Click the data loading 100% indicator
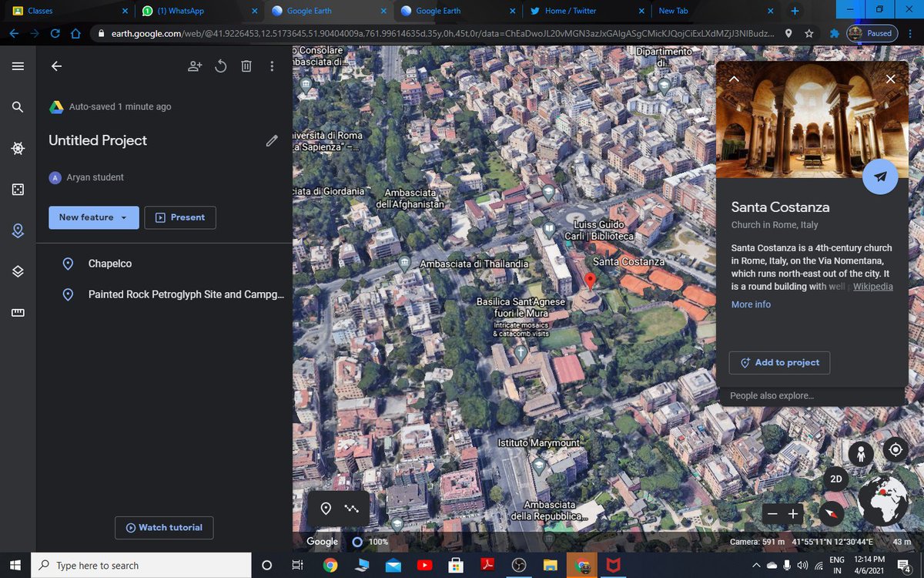This screenshot has height=578, width=924. tap(370, 542)
